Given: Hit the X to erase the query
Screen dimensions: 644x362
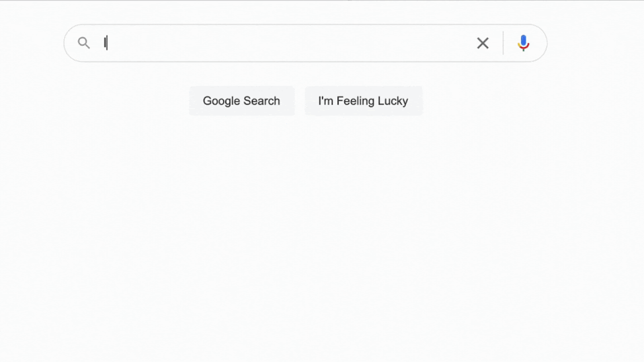Looking at the screenshot, I should tap(483, 44).
